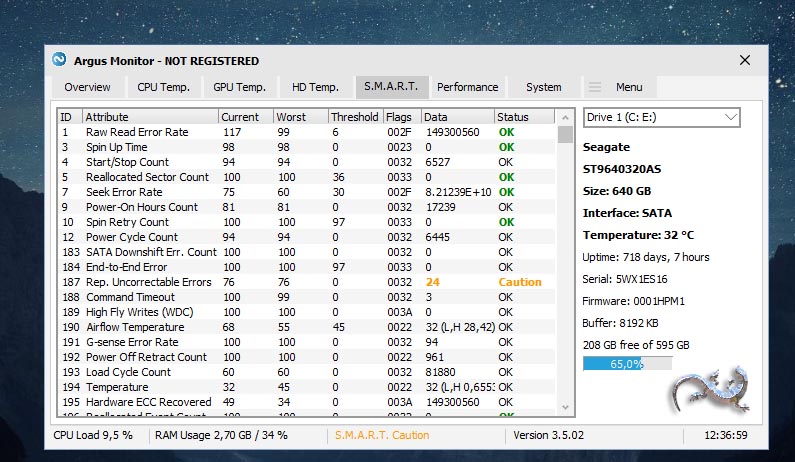Viewport: 795px width, 462px height.
Task: Close the Argus Monitor window
Action: tap(744, 60)
